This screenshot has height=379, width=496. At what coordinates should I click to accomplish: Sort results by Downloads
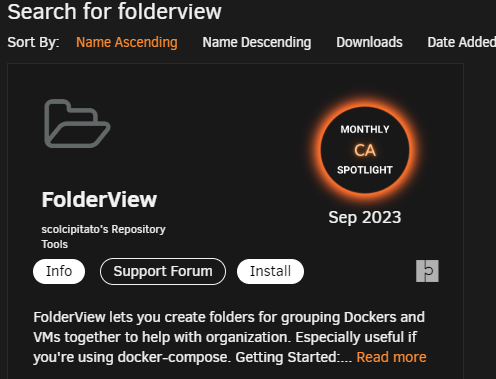369,42
